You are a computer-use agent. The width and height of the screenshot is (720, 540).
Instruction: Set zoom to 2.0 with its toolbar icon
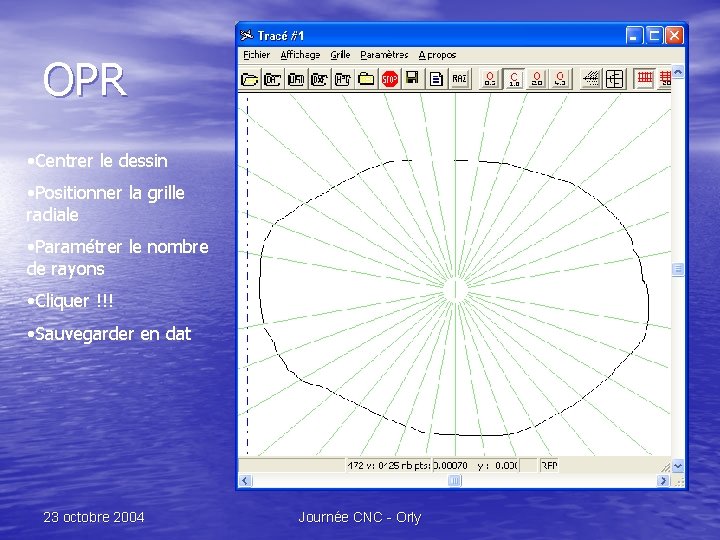pyautogui.click(x=537, y=79)
